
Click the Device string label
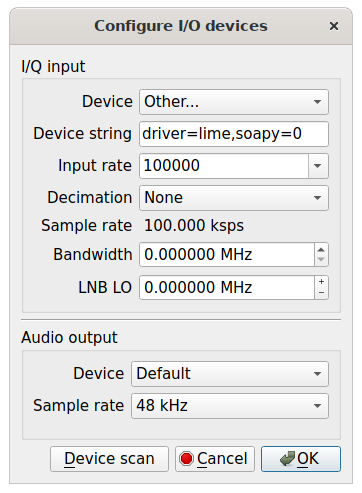click(x=83, y=134)
